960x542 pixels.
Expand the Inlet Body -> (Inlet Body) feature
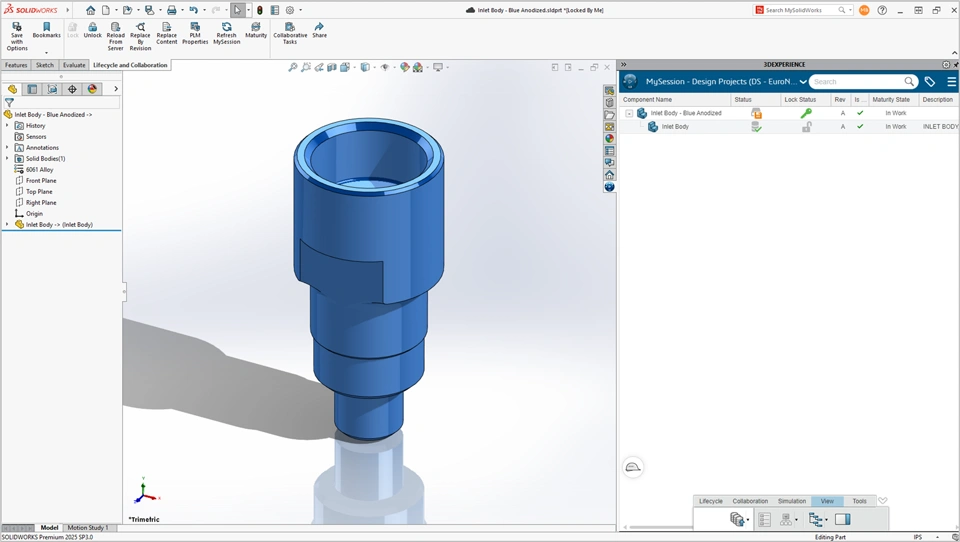7,225
